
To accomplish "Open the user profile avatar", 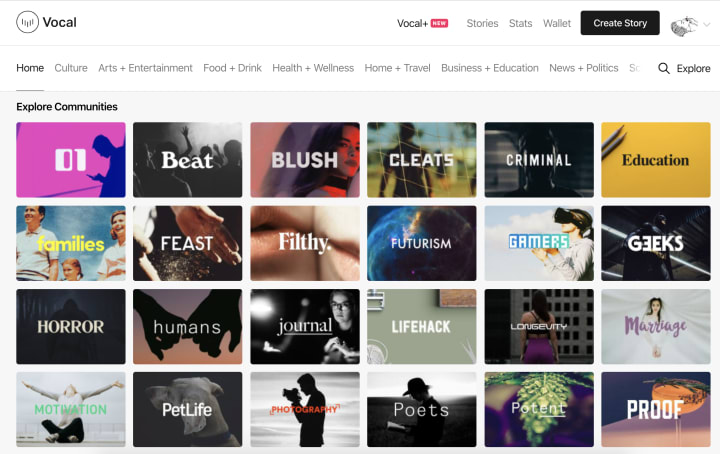I will tap(684, 26).
